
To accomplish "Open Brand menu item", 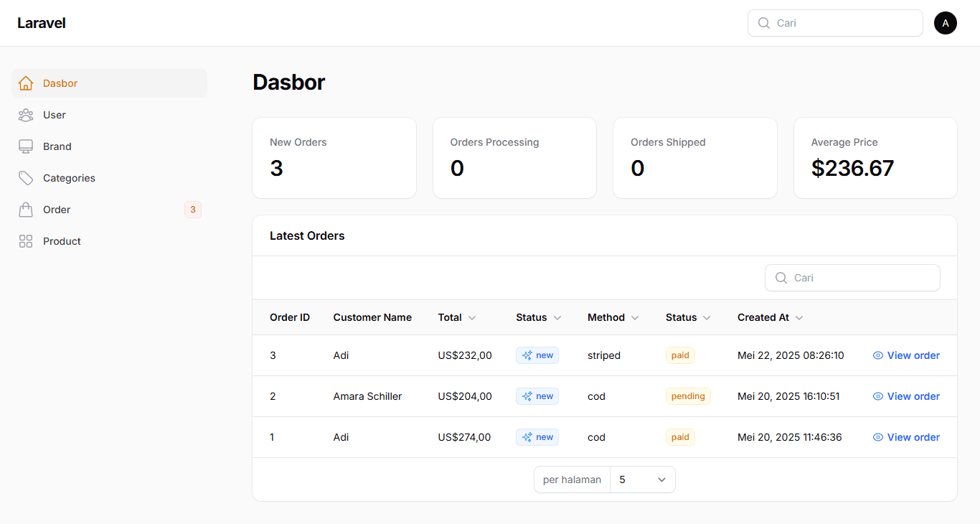I will click(109, 146).
